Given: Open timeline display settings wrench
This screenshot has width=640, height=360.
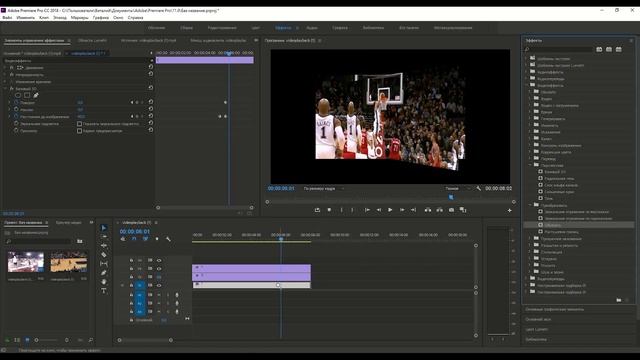Looking at the screenshot, I should coord(168,239).
